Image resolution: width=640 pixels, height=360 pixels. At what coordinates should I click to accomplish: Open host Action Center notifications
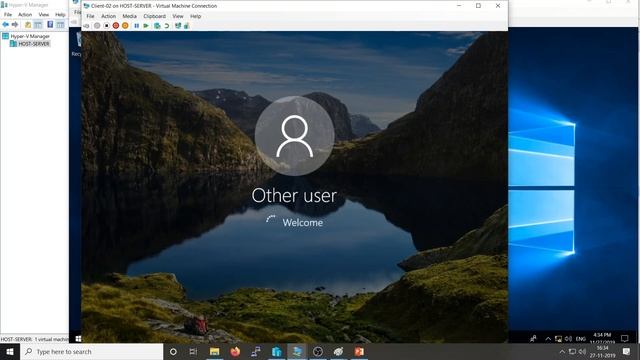pyautogui.click(x=627, y=351)
